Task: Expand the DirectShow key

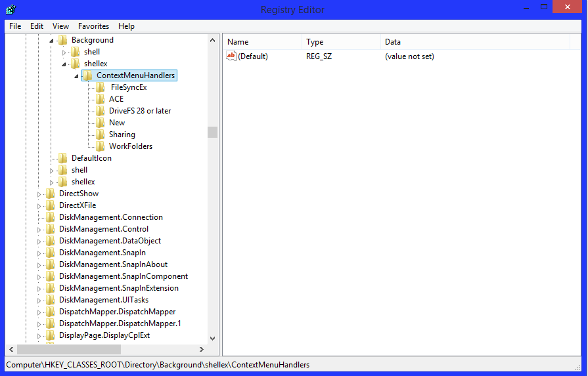Action: click(x=39, y=194)
